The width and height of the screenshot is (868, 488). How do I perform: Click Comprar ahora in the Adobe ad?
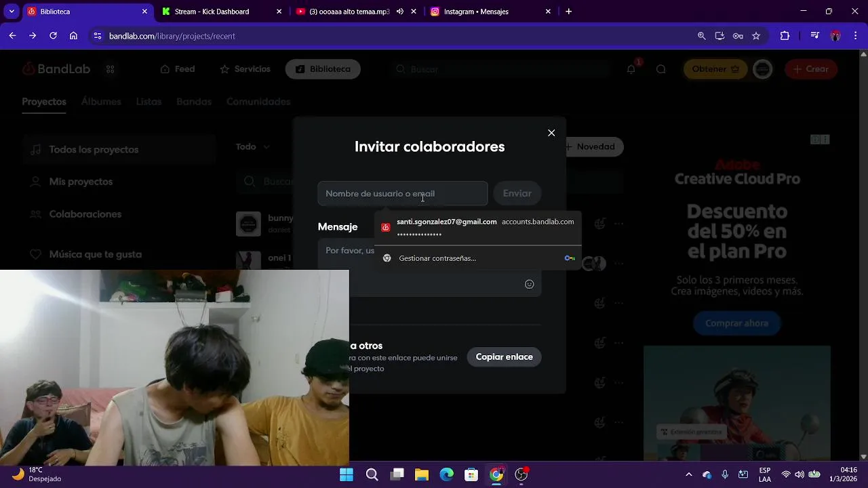coord(736,323)
